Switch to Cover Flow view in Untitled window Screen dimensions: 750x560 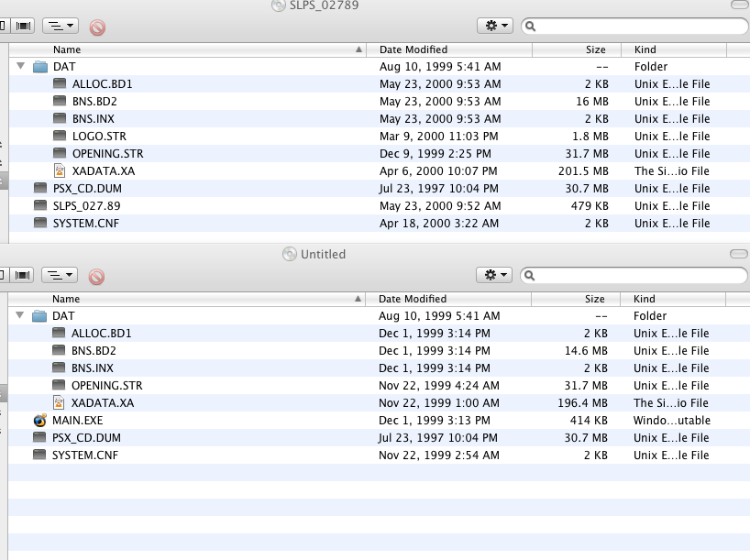coord(23,276)
